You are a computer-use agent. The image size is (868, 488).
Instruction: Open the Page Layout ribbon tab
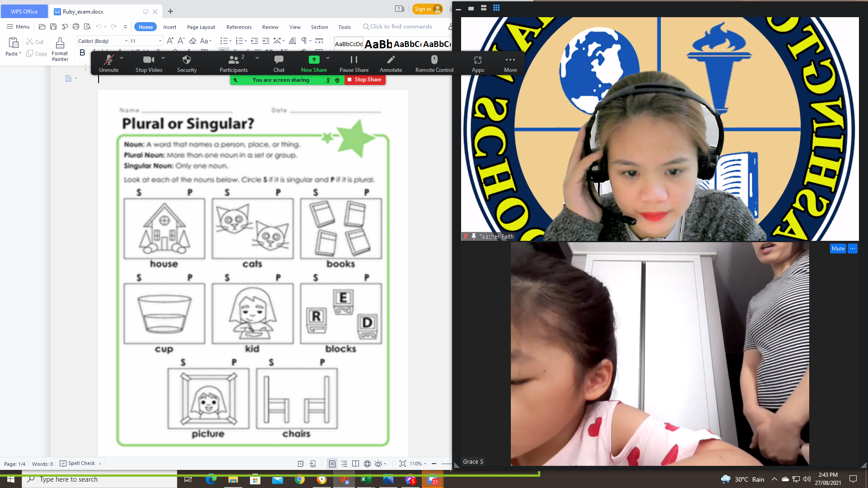tap(201, 27)
